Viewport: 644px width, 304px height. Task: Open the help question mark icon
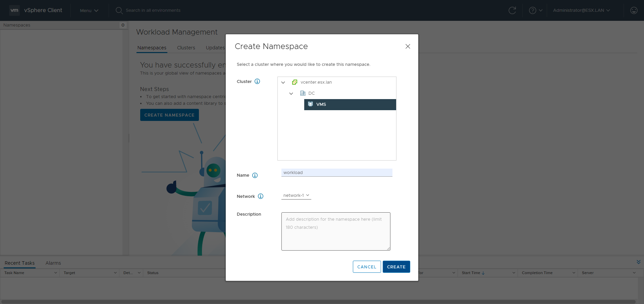click(x=532, y=10)
